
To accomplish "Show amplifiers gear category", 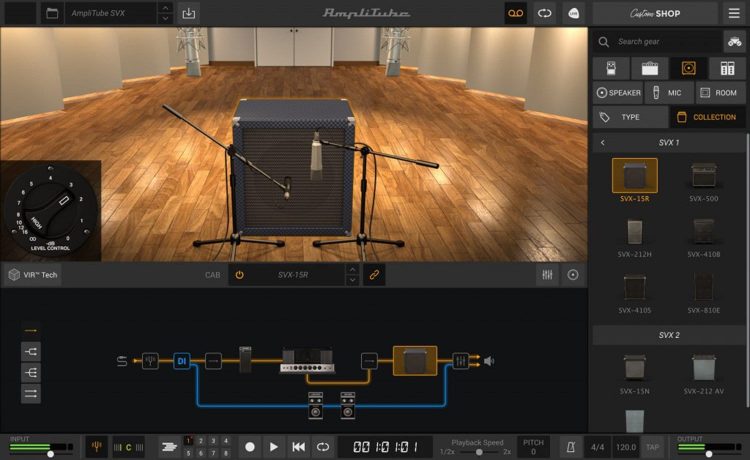I will (x=650, y=68).
